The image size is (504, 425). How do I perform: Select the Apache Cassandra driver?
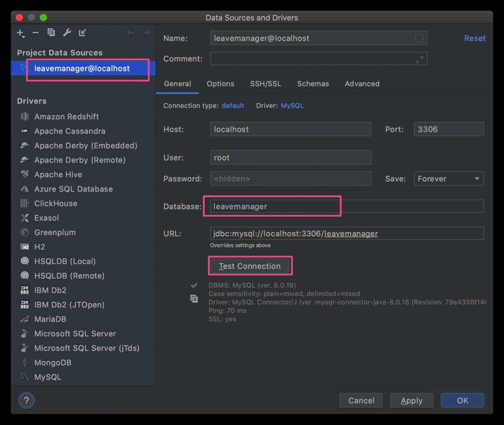[x=70, y=131]
